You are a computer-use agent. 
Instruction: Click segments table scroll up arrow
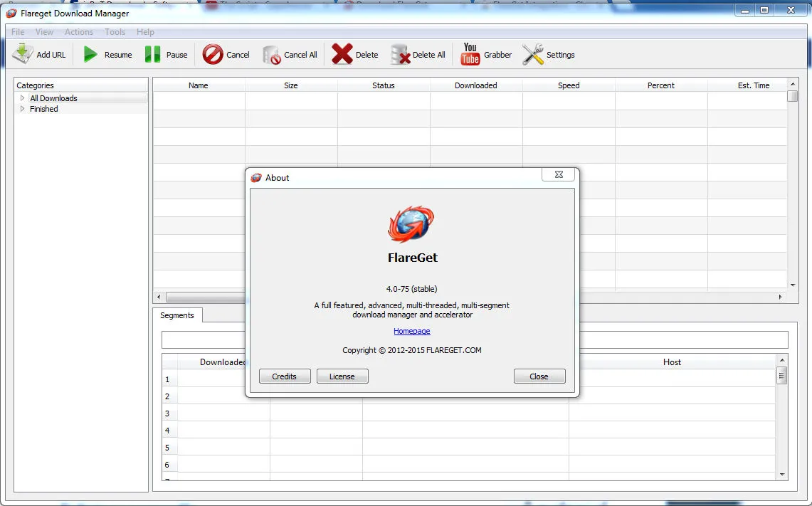(x=782, y=360)
